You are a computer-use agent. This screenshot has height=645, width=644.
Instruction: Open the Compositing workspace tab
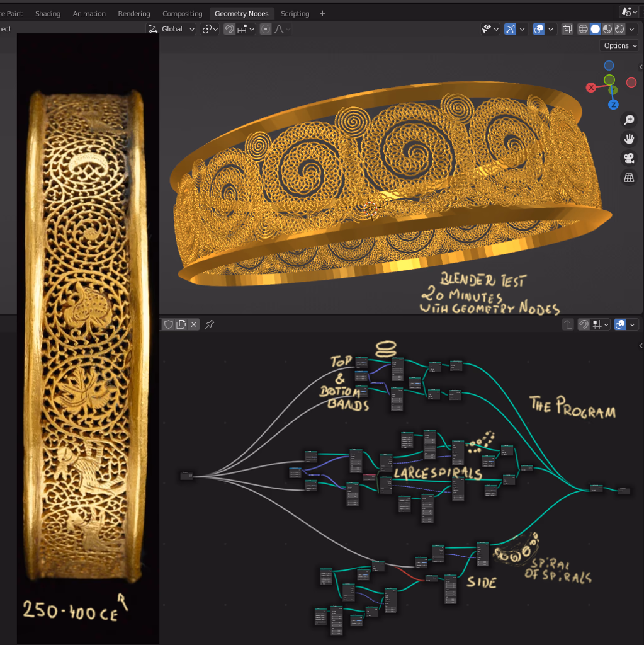click(182, 13)
